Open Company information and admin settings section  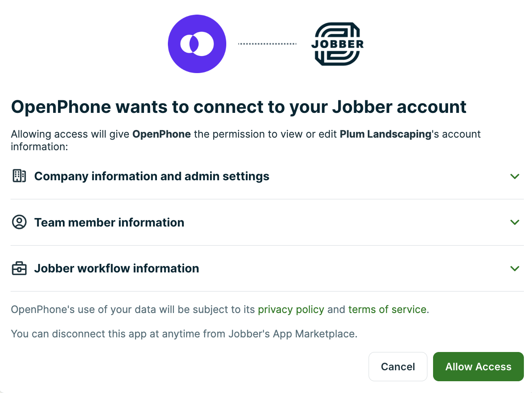(x=267, y=176)
